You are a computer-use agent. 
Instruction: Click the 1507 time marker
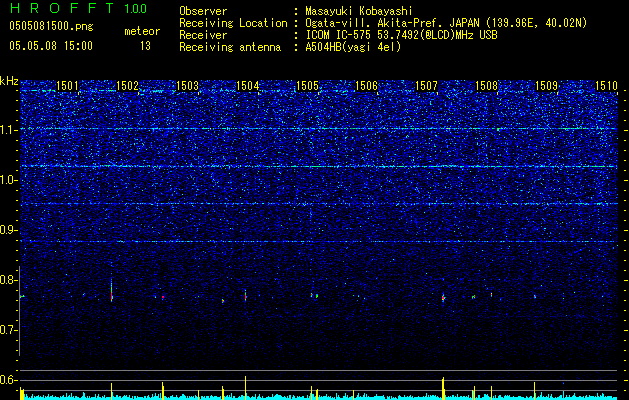click(x=426, y=86)
